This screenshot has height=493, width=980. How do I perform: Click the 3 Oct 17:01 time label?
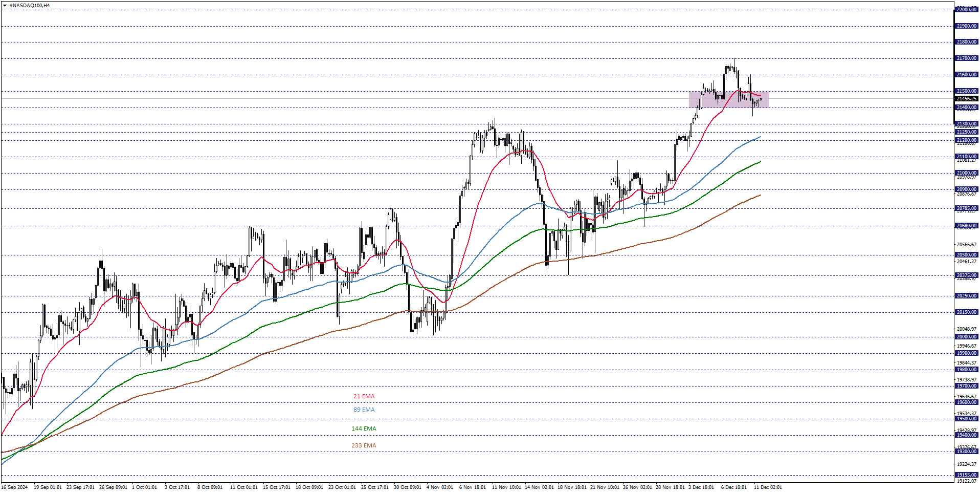point(177,487)
